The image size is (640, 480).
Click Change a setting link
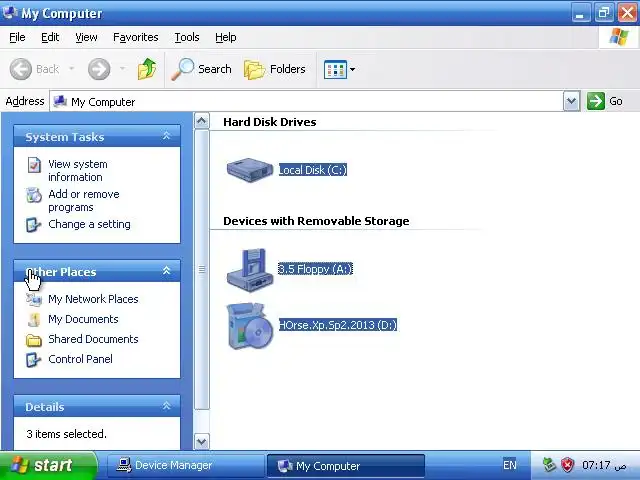[x=89, y=224]
